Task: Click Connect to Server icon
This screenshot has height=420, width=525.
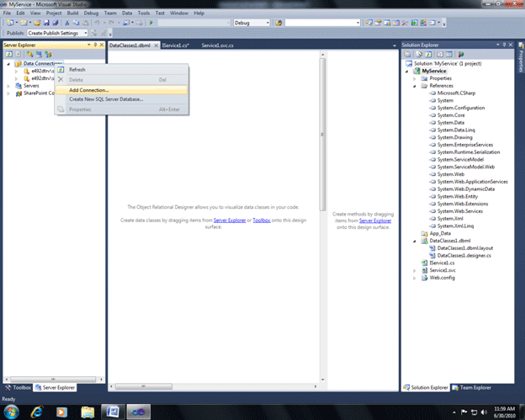Action: [x=39, y=54]
